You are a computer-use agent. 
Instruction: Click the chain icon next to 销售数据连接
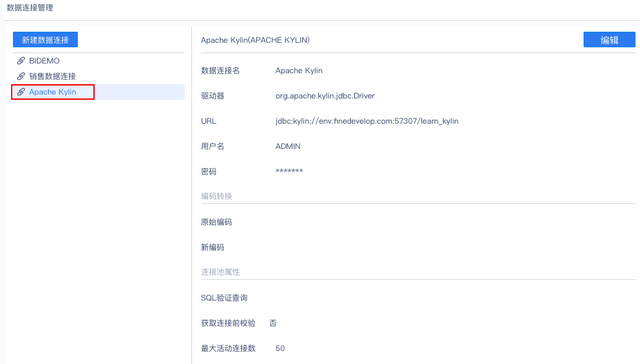click(21, 76)
